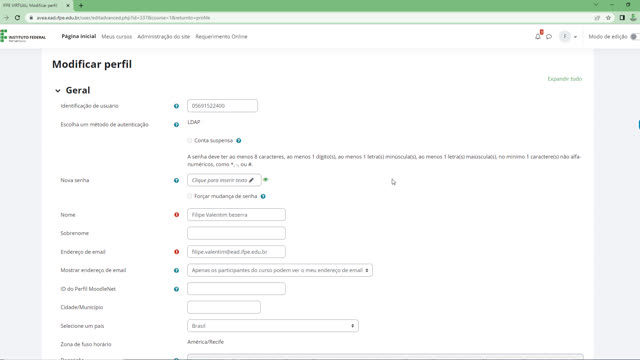The height and width of the screenshot is (360, 640).
Task: Collapse the Geral section chevron
Action: click(x=58, y=91)
